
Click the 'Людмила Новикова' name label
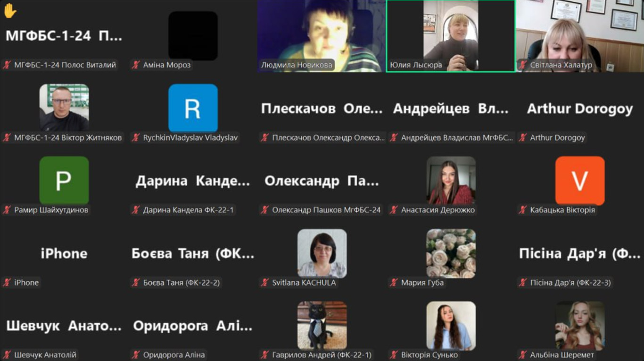(297, 65)
